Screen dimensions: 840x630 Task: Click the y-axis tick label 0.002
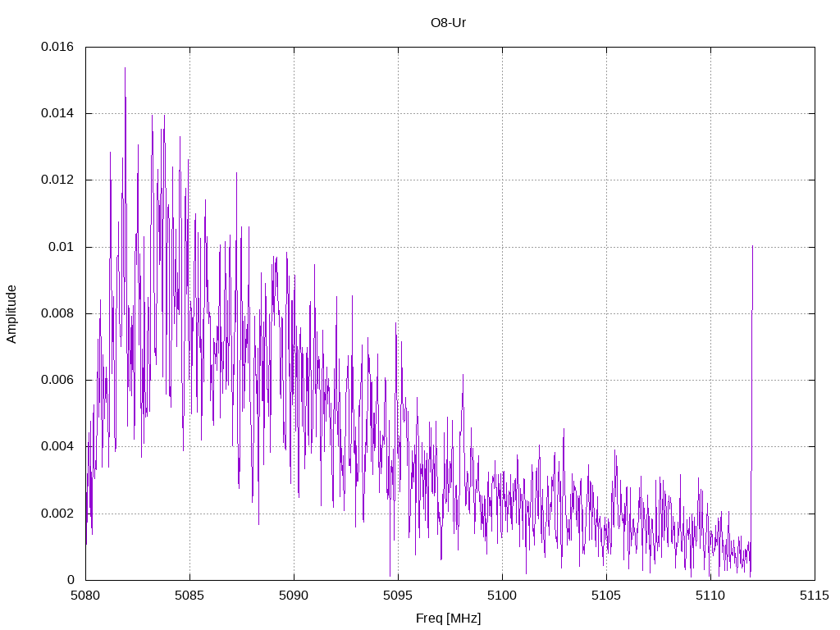point(57,514)
